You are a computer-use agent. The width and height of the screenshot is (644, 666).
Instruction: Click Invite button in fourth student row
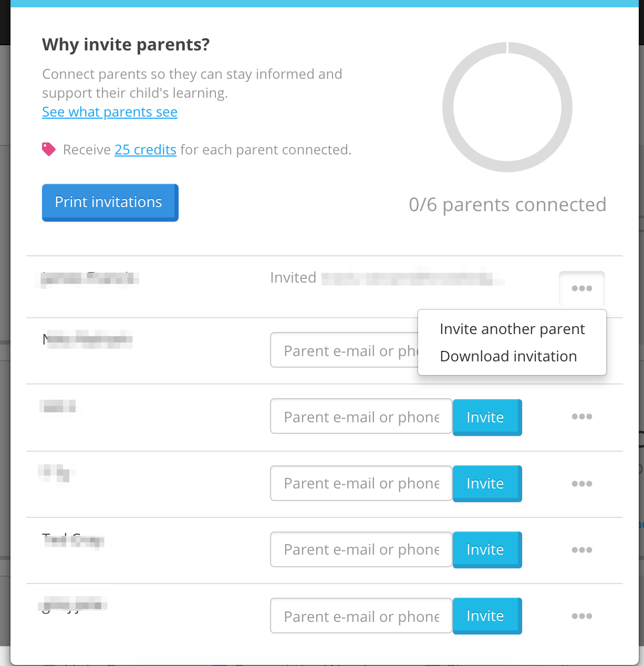point(487,484)
